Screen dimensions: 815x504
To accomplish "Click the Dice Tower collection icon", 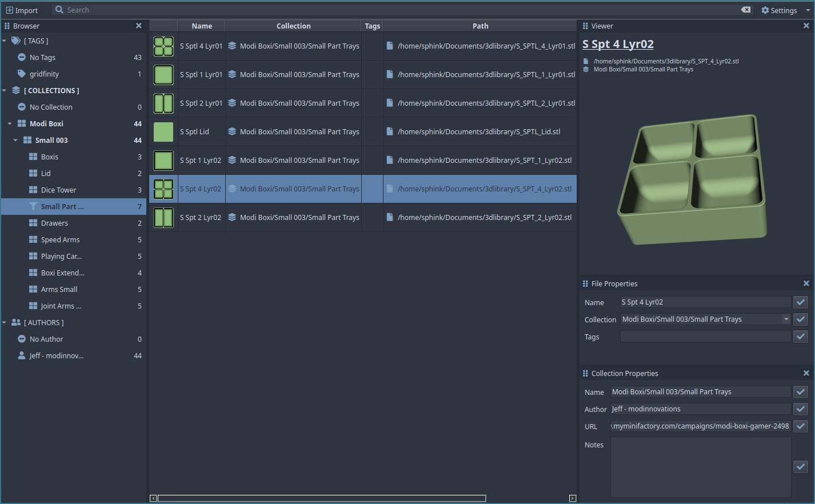I will click(x=33, y=190).
